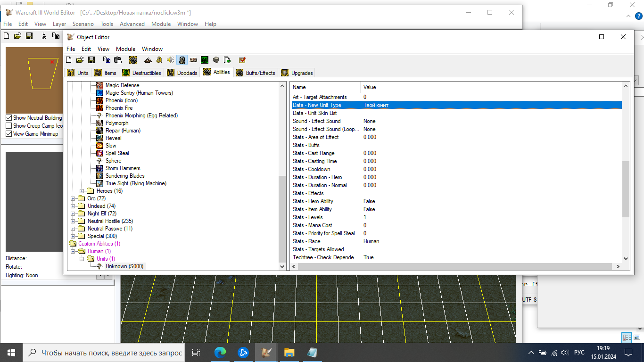This screenshot has height=362, width=644.
Task: Enable Show Creep Camp Icons checkbox
Action: pyautogui.click(x=9, y=126)
